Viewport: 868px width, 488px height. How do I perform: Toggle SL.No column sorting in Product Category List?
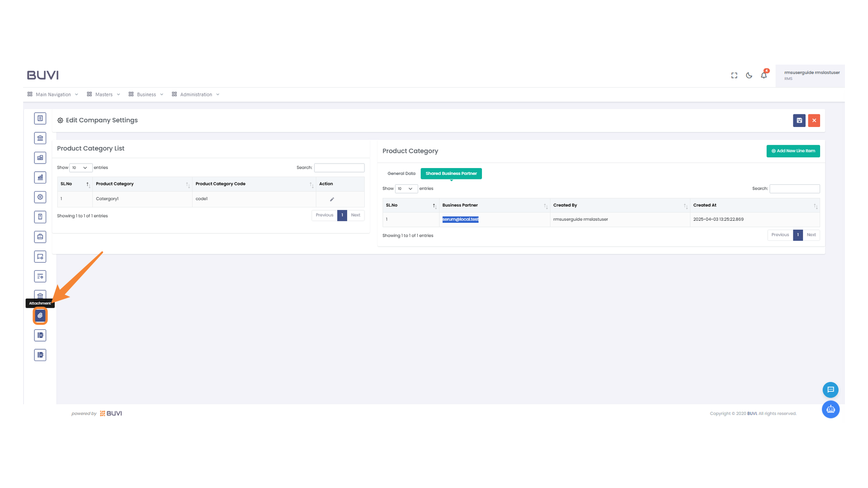(87, 184)
